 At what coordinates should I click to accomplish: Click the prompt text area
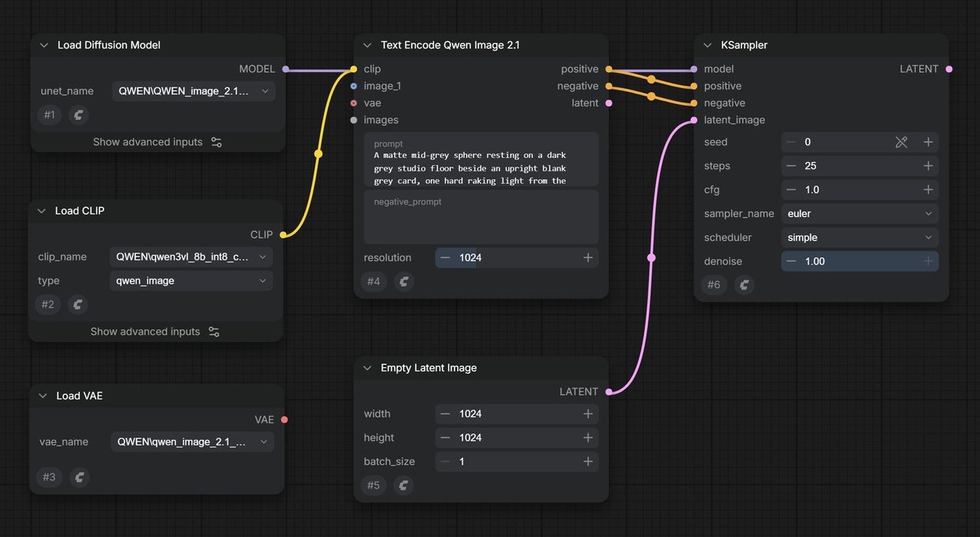tap(481, 161)
